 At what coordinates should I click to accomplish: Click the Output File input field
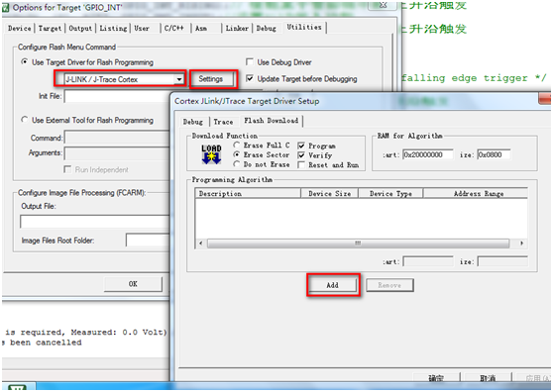click(95, 222)
